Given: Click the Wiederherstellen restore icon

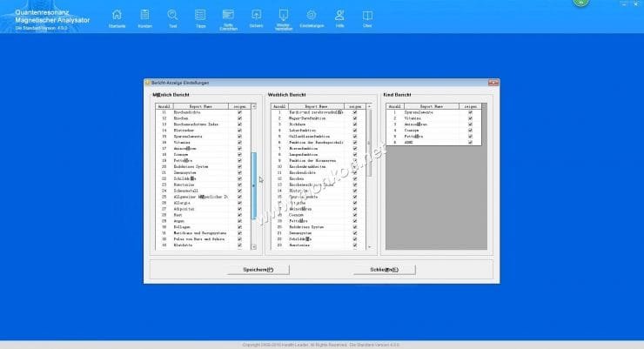Looking at the screenshot, I should [x=284, y=19].
